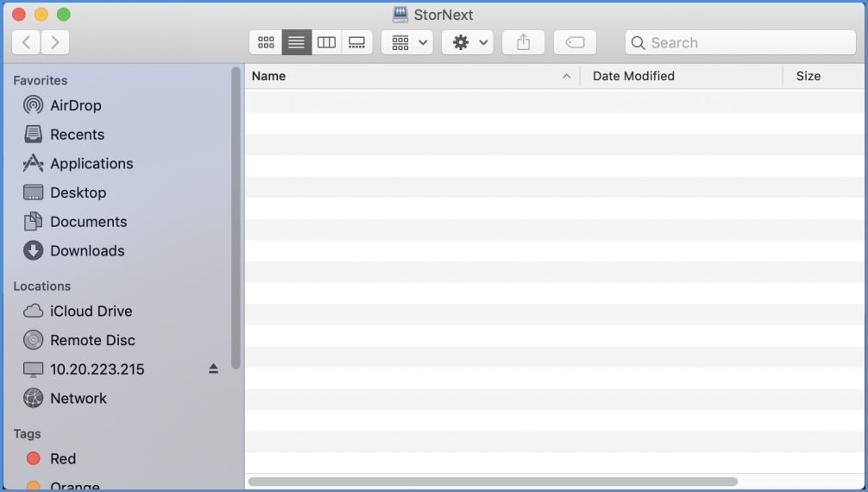Click the Desktop screen icon
This screenshot has width=868, height=492.
[x=33, y=192]
